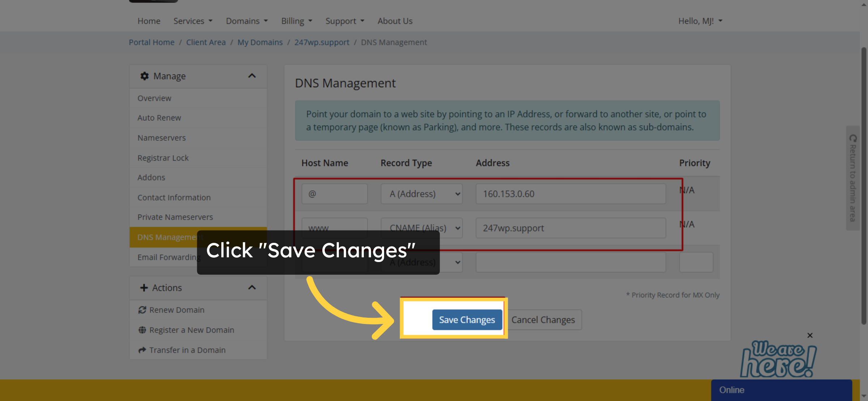The width and height of the screenshot is (868, 401).
Task: Click the plus icon beside Actions
Action: pos(143,287)
